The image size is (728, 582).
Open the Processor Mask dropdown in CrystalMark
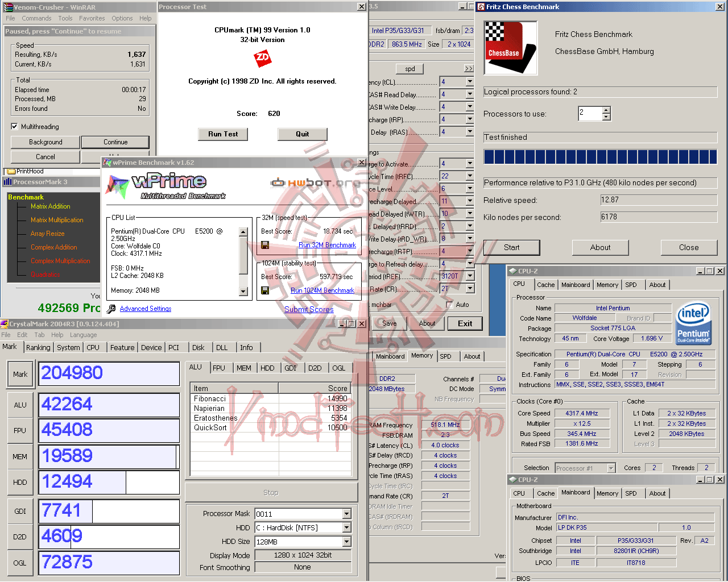[x=347, y=514]
